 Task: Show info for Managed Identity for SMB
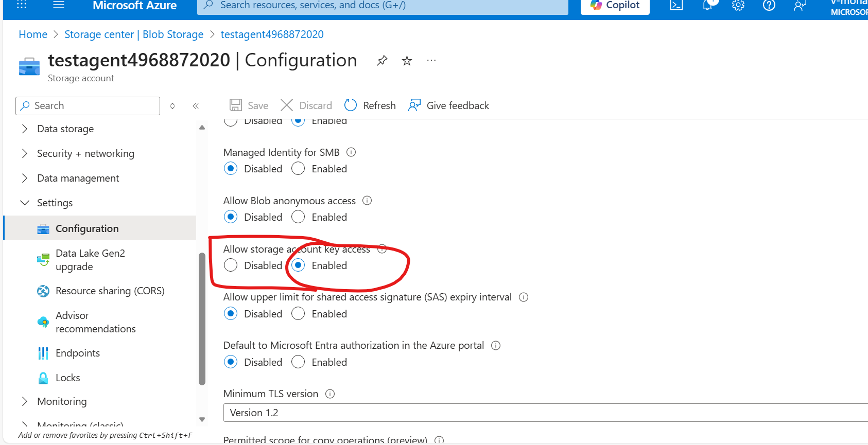click(351, 152)
